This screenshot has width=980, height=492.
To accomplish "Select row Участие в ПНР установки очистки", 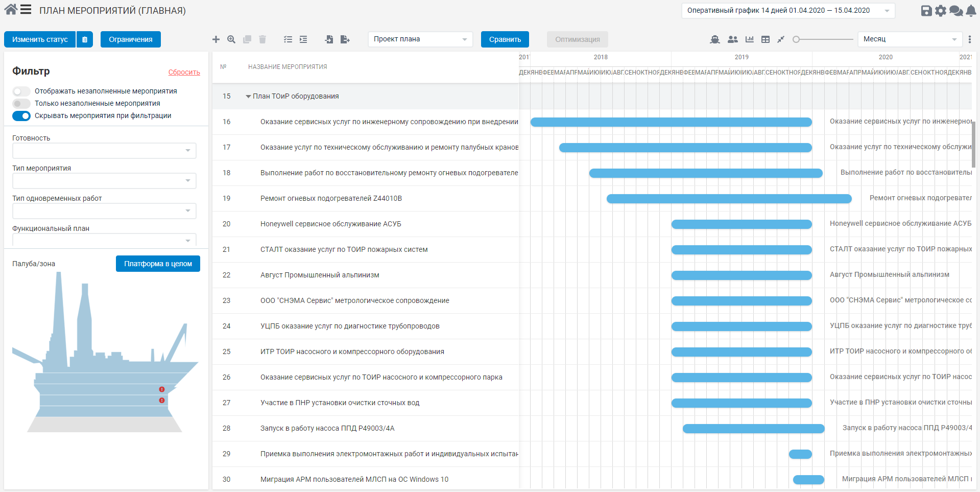I will pos(366,403).
